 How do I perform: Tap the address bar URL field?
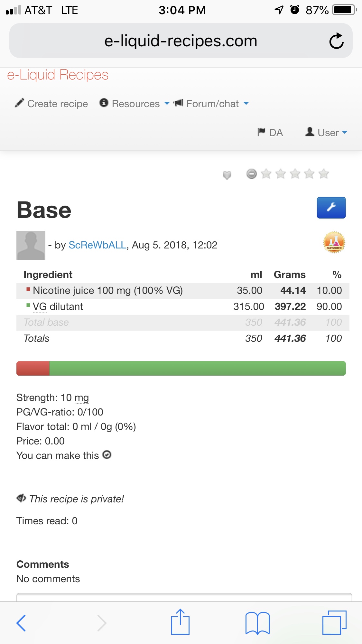click(x=181, y=41)
